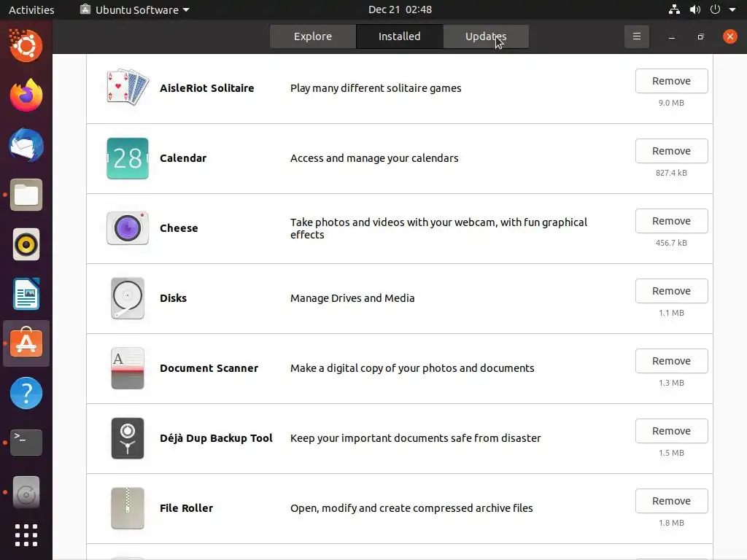747x560 pixels.
Task: Open the Disks app icon
Action: click(x=128, y=298)
